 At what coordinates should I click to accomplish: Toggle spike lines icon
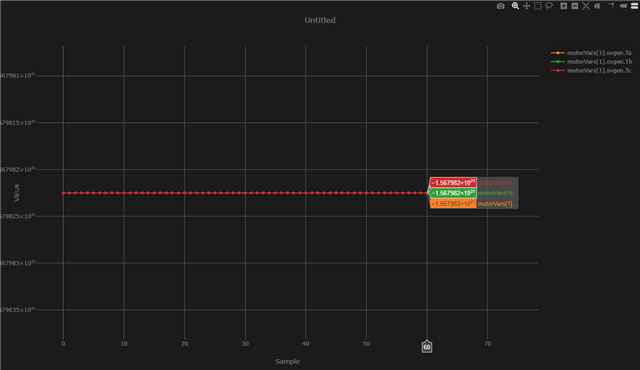coord(611,6)
